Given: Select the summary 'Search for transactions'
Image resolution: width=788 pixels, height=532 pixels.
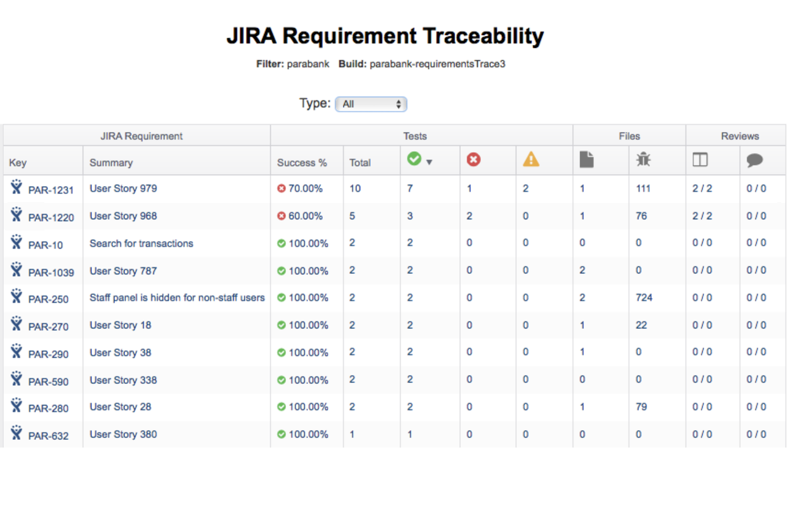Looking at the screenshot, I should click(141, 244).
